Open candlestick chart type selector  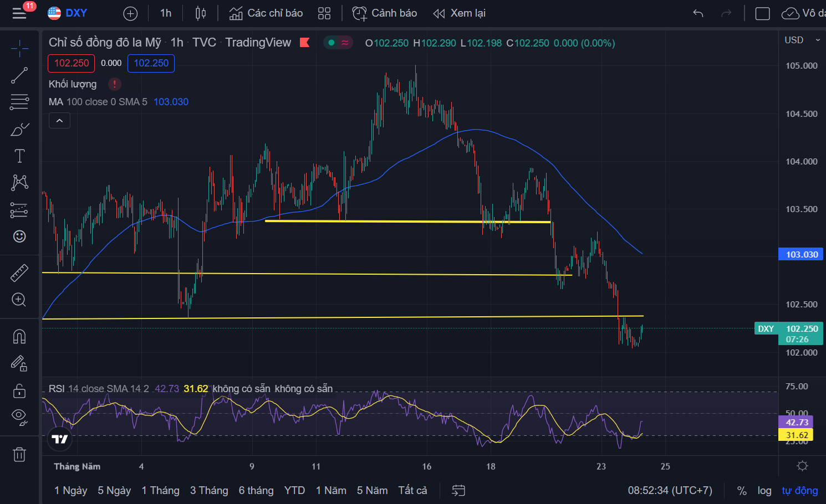(201, 13)
